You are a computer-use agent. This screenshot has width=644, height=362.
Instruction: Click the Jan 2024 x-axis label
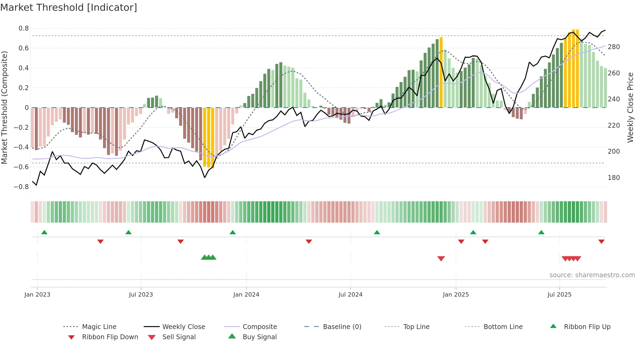pos(246,294)
